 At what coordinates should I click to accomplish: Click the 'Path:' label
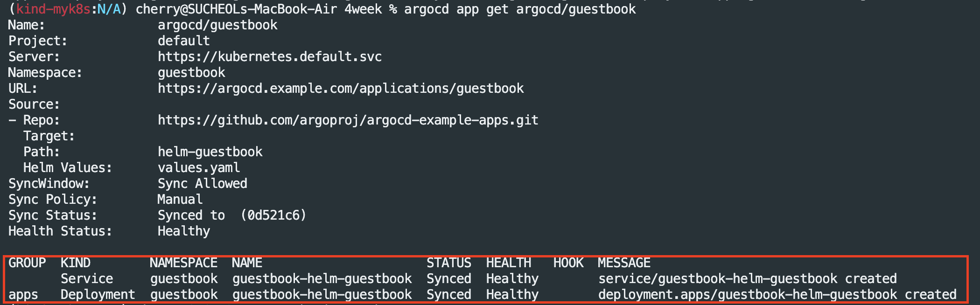[42, 152]
